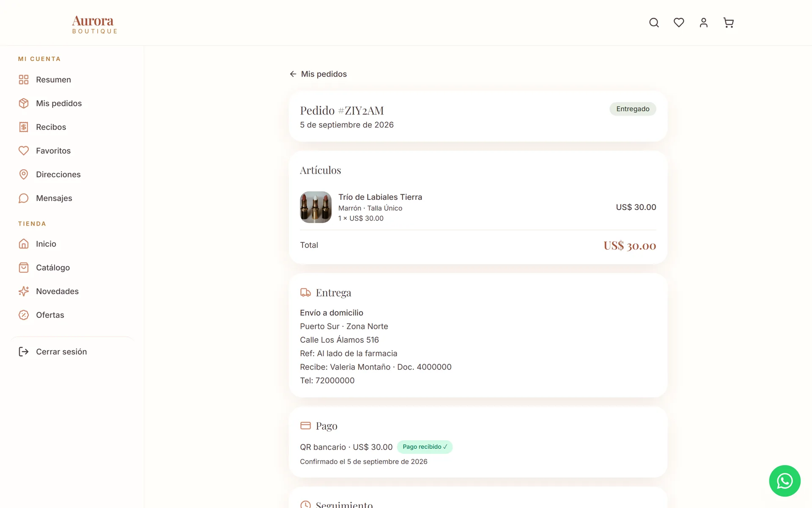Image resolution: width=812 pixels, height=508 pixels.
Task: Click the Trío de Labiales Tierra title
Action: [x=380, y=197]
